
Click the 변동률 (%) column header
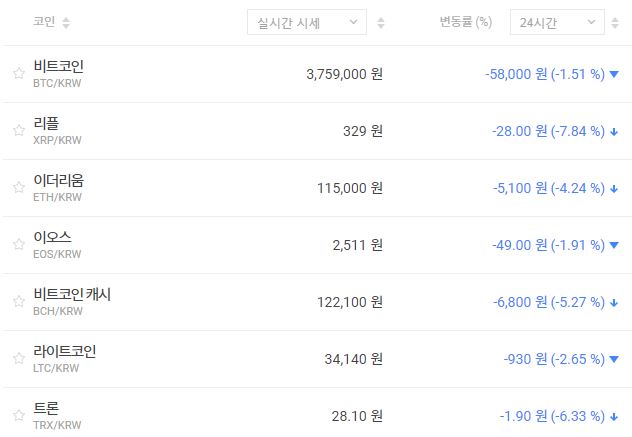coord(465,22)
